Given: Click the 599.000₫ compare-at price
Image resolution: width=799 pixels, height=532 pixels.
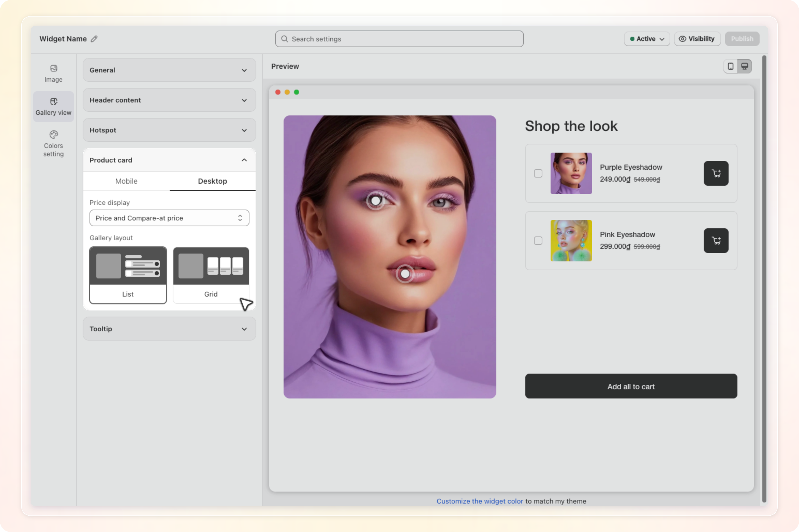Looking at the screenshot, I should pos(647,247).
